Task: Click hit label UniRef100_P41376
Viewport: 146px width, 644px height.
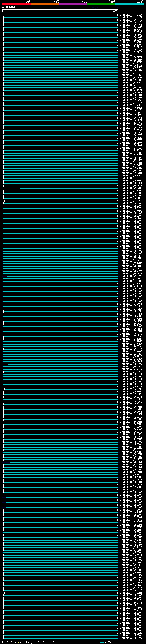Action: pyautogui.click(x=131, y=55)
